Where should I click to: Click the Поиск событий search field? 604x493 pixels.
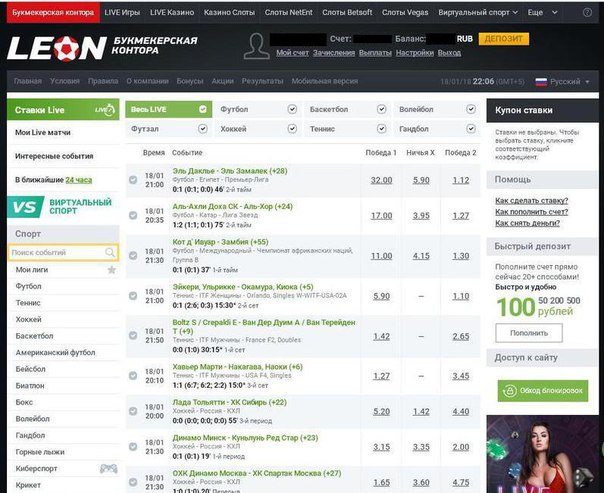point(63,253)
